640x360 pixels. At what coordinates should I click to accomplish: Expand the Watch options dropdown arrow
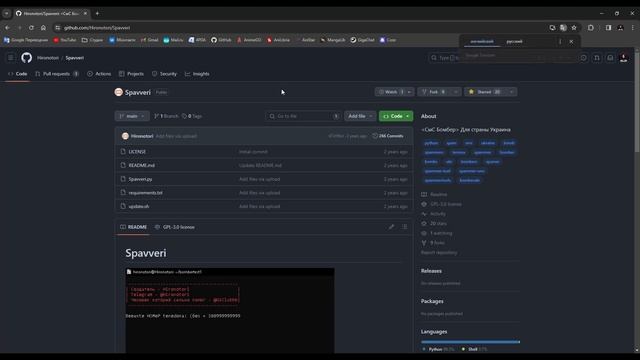tap(409, 92)
